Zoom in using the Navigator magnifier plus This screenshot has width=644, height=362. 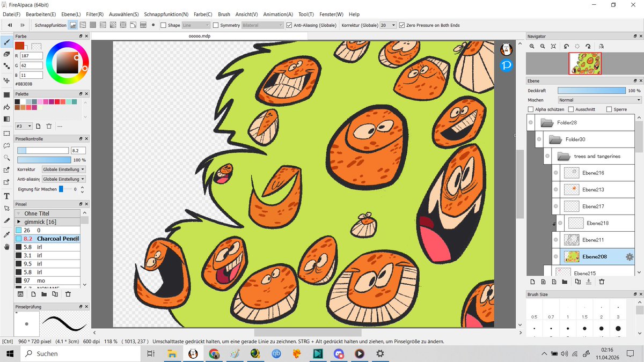pos(532,47)
